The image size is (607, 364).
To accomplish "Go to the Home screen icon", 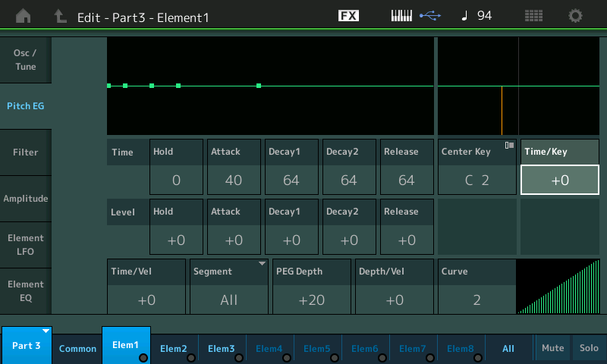I will [x=24, y=16].
